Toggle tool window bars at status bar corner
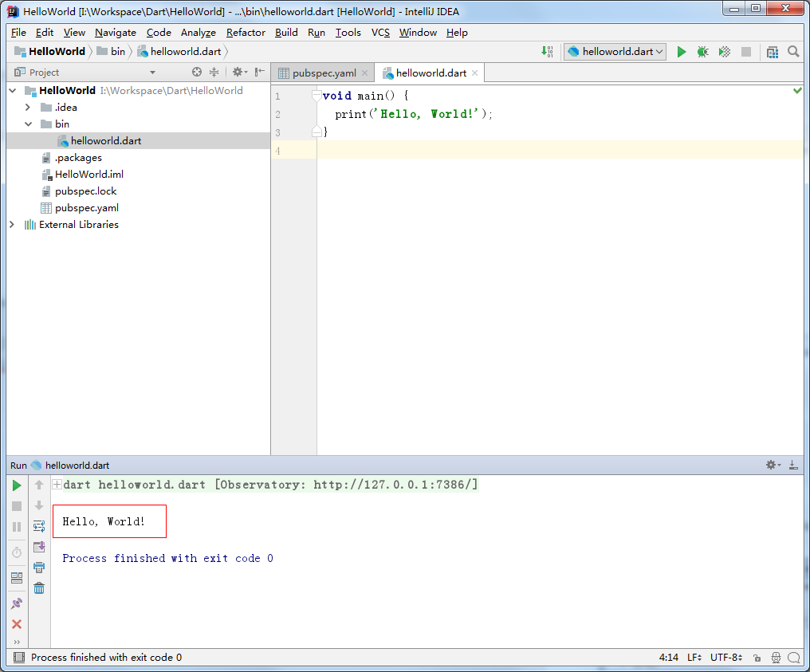 tap(18, 658)
